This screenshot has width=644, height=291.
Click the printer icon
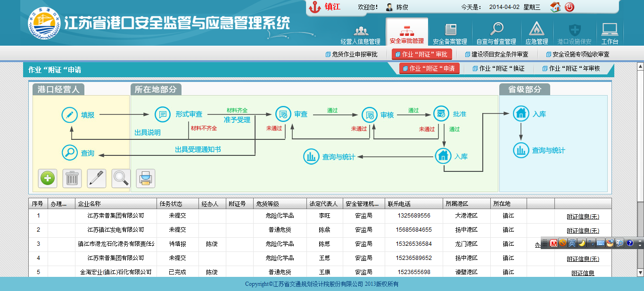coord(146,178)
